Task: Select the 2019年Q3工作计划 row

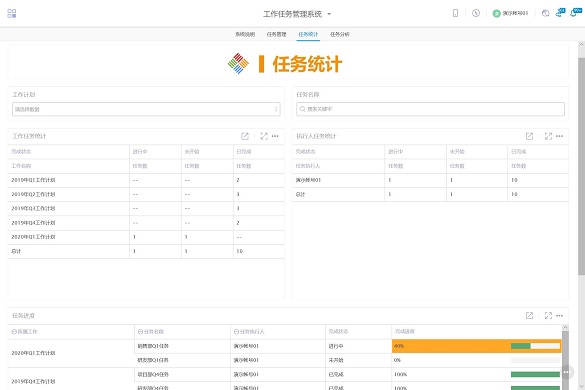Action: point(146,209)
